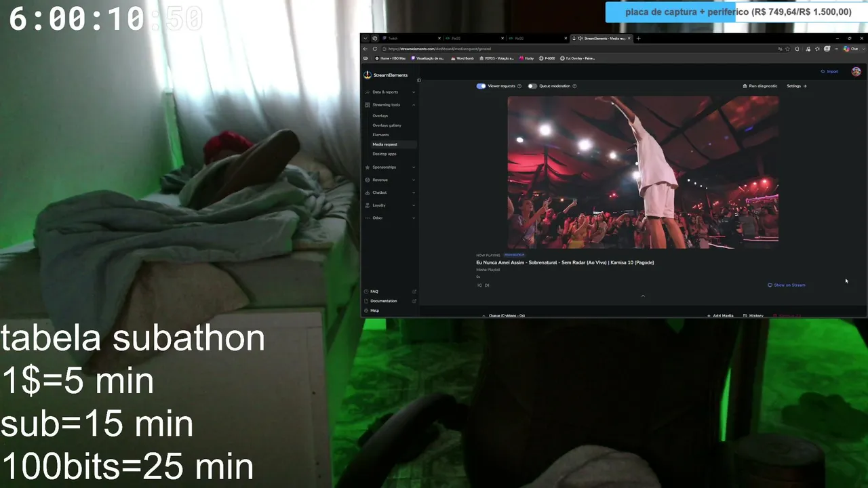Viewport: 868px width, 488px height.
Task: Expand the Revenue section
Action: coord(414,180)
